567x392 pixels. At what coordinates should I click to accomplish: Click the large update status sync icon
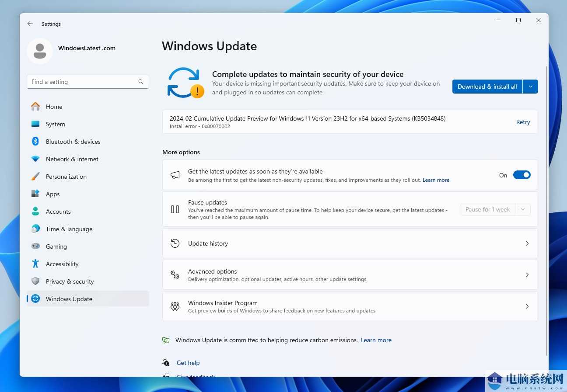pyautogui.click(x=185, y=83)
